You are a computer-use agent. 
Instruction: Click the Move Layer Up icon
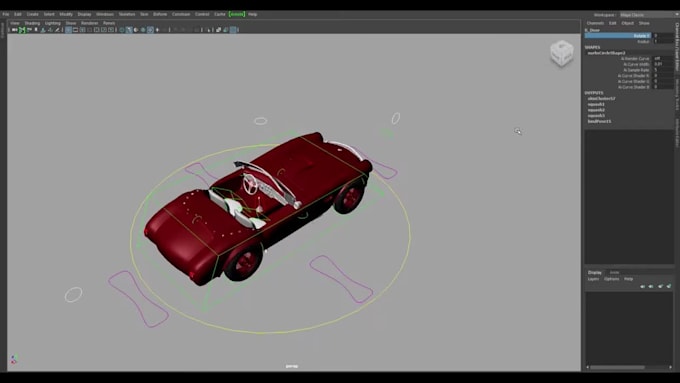click(x=643, y=286)
